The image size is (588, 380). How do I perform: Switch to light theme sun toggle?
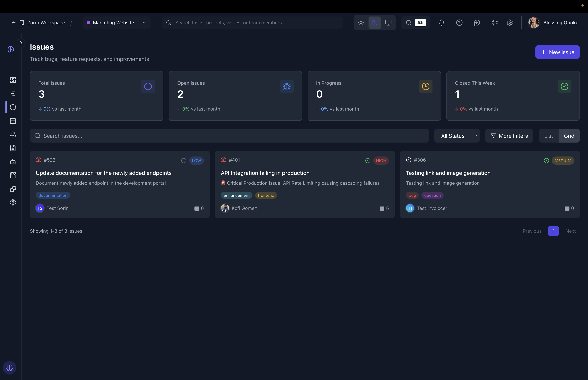pyautogui.click(x=361, y=23)
